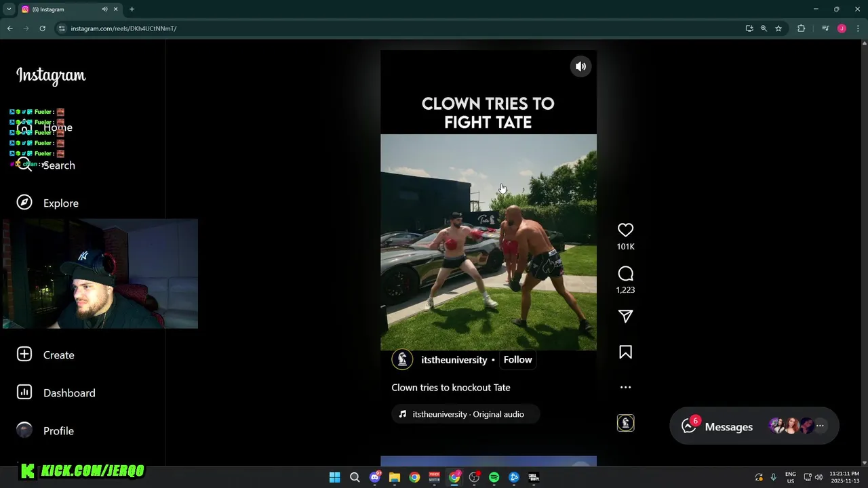868x488 pixels.
Task: Go back in the browser
Action: (9, 28)
